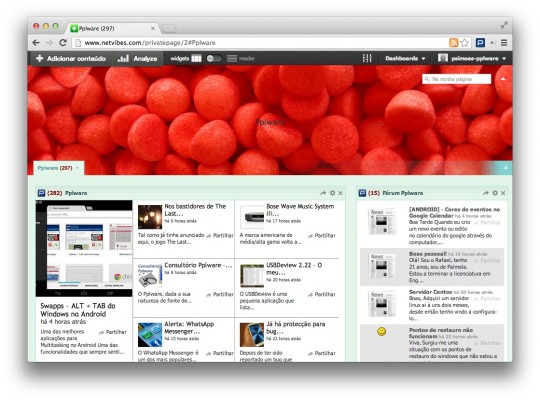
Task: Collapse the header banner with up arrow
Action: 503,79
